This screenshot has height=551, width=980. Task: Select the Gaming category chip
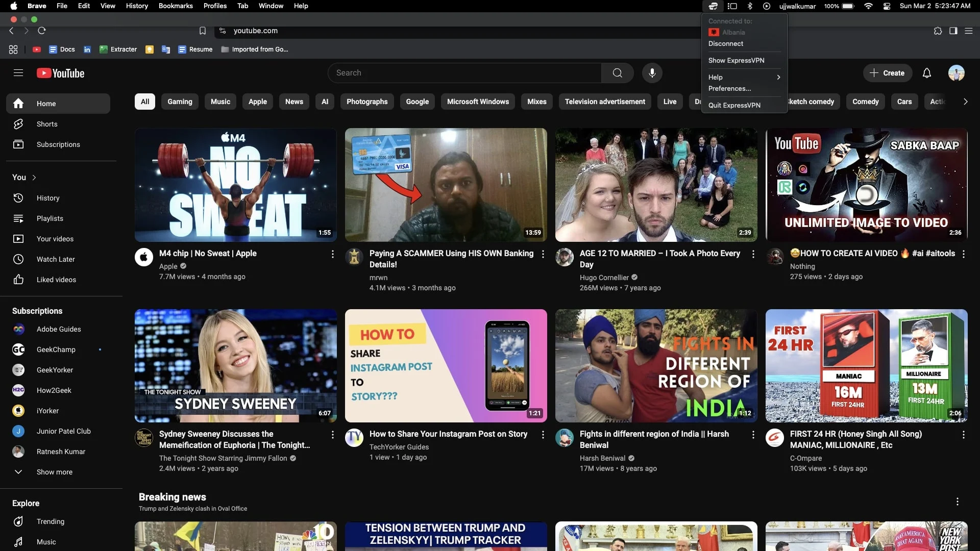pos(180,102)
